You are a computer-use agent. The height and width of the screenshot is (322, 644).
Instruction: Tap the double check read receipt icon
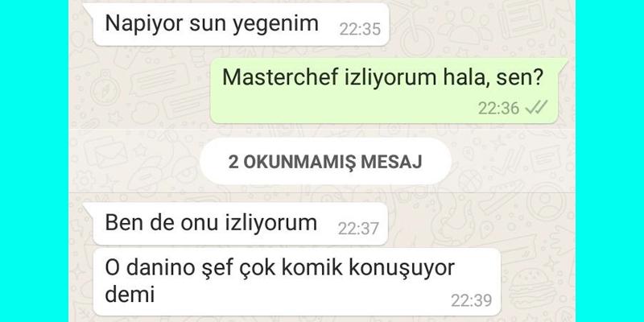click(x=536, y=108)
